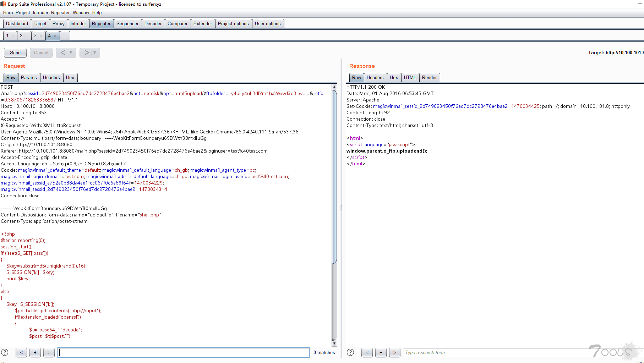This screenshot has height=363, width=644.
Task: Open the Project options tab
Action: [233, 23]
